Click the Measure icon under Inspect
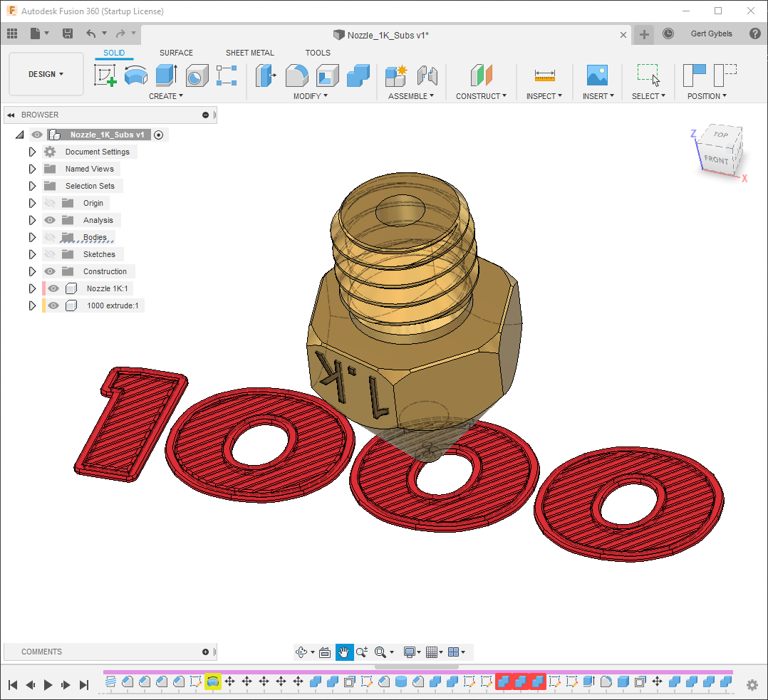The image size is (768, 700). [544, 75]
